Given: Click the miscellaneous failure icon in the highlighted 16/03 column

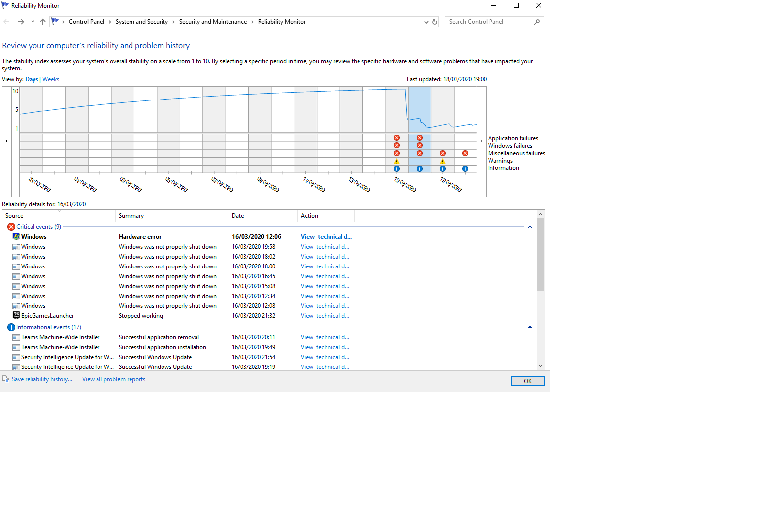Looking at the screenshot, I should click(420, 153).
